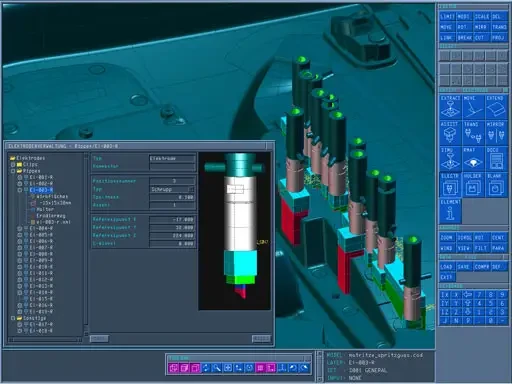Screen dimensions: 512x384
Task: Click the ZOOM view button
Action: coord(448,238)
